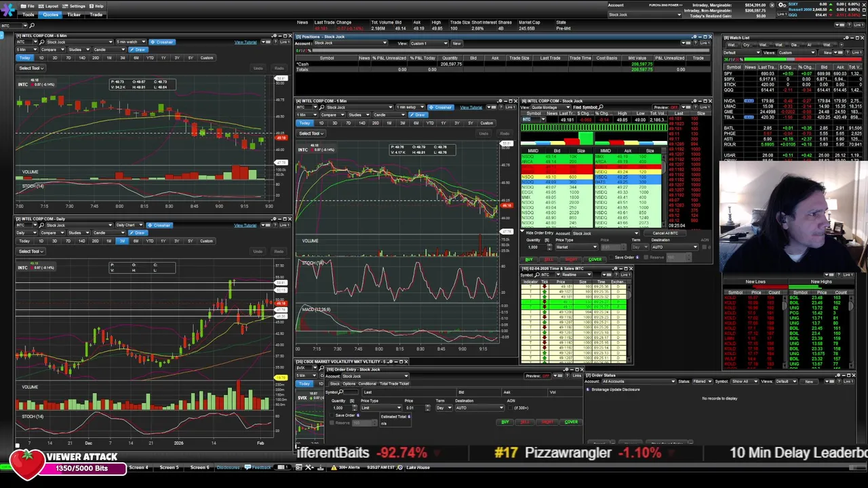
Task: Click the magnifier icon in the 1 Min chart
Action: [x=322, y=107]
